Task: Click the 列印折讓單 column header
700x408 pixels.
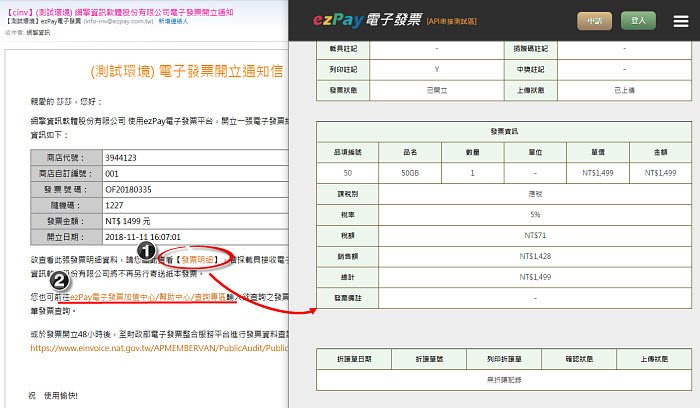Action: point(504,359)
